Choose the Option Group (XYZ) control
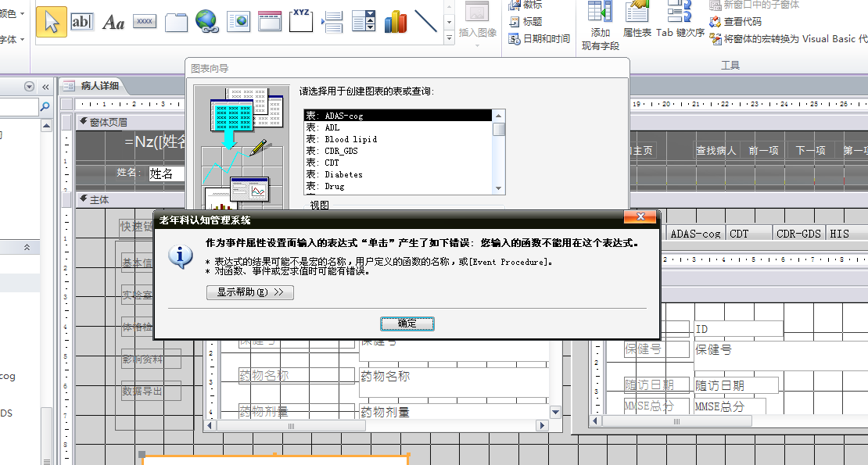 pyautogui.click(x=301, y=22)
